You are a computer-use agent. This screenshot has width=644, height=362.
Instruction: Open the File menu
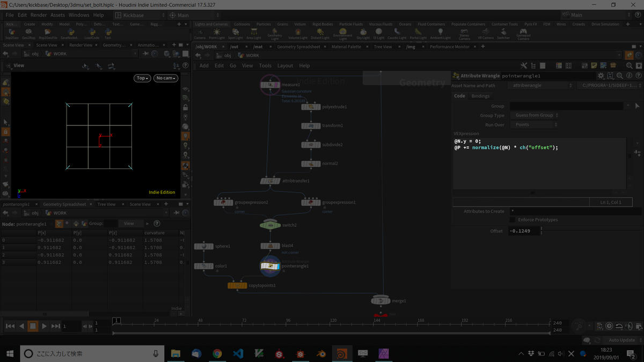click(x=10, y=15)
